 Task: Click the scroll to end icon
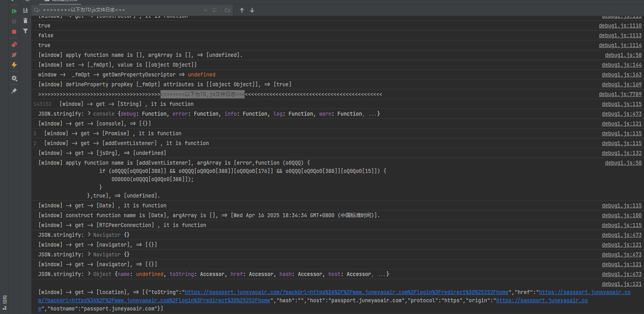click(x=25, y=11)
